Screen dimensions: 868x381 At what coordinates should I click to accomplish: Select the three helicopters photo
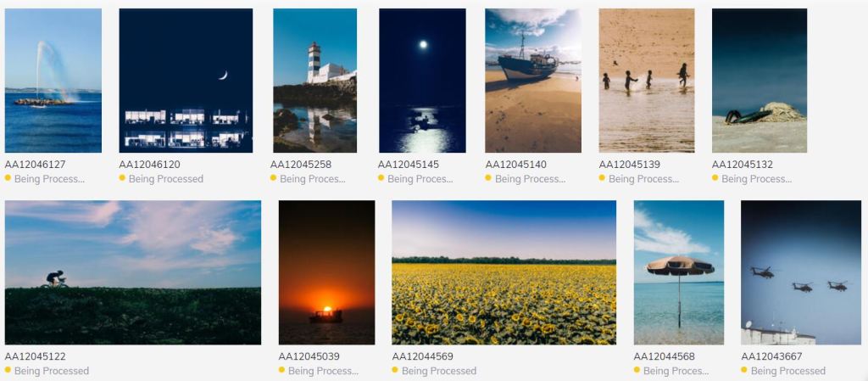click(x=801, y=272)
